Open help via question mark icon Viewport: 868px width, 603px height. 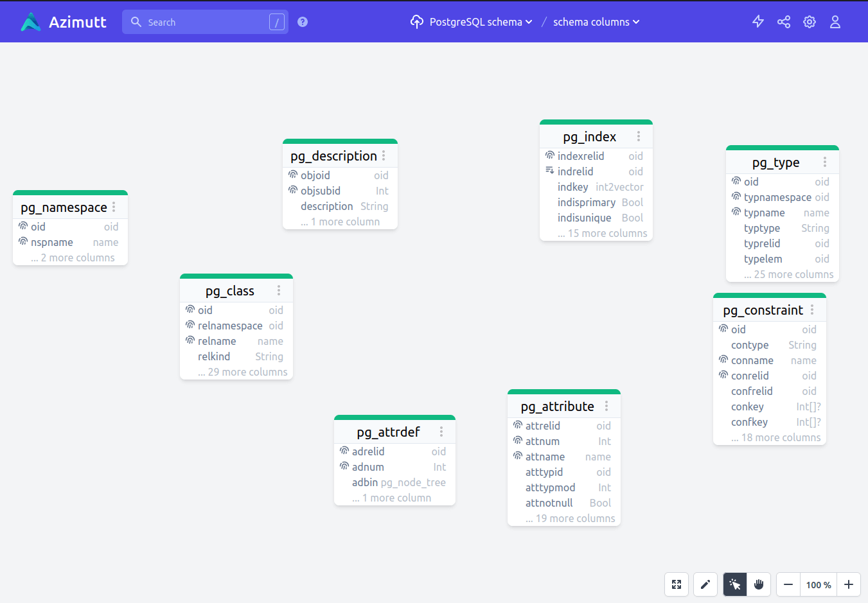tap(302, 21)
